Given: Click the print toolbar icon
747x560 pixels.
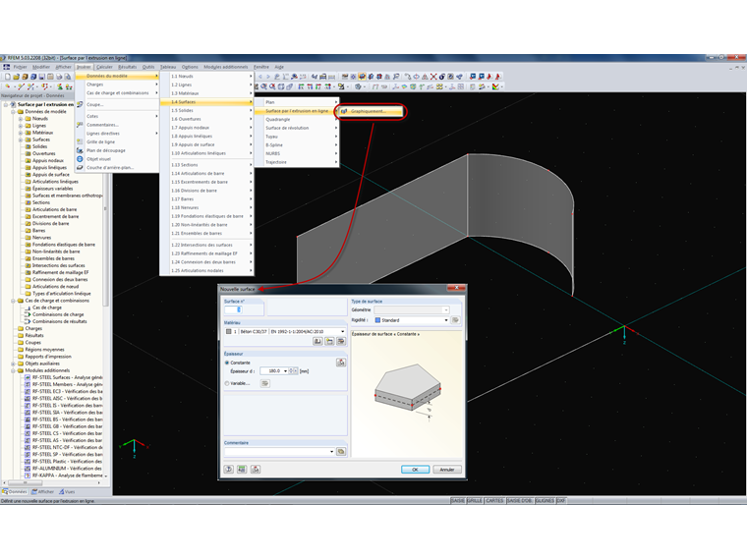Looking at the screenshot, I should pyautogui.click(x=59, y=77).
